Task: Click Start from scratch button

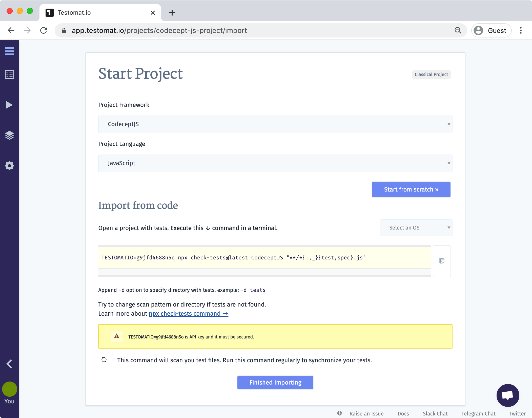Action: 411,189
